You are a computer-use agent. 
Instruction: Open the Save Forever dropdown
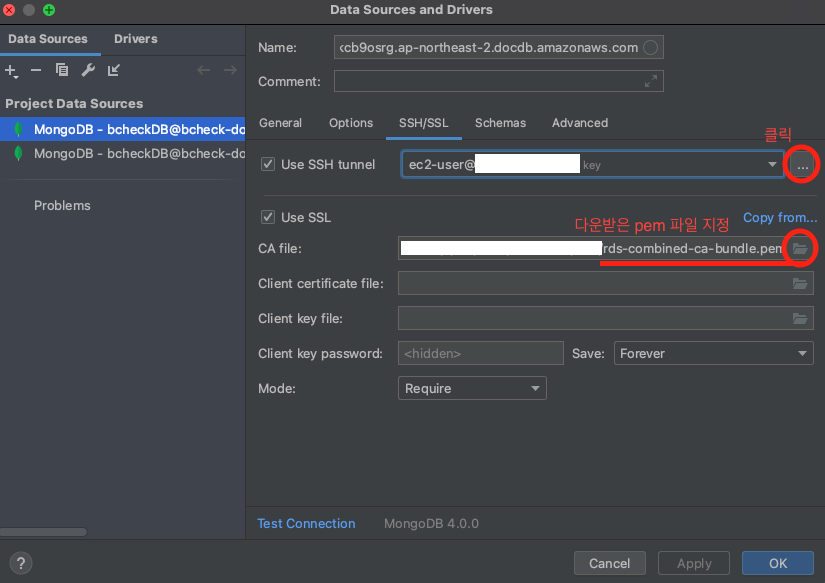pyautogui.click(x=713, y=354)
